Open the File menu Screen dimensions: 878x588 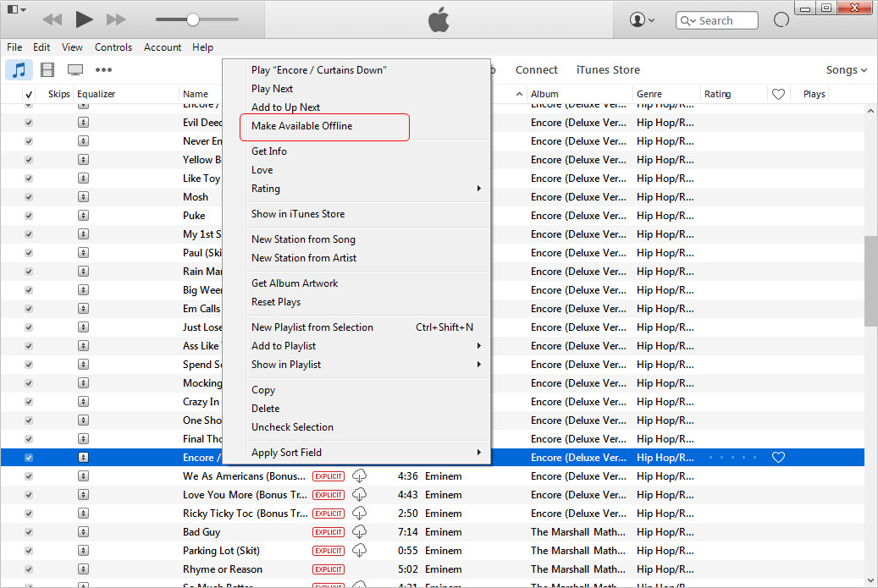point(14,47)
